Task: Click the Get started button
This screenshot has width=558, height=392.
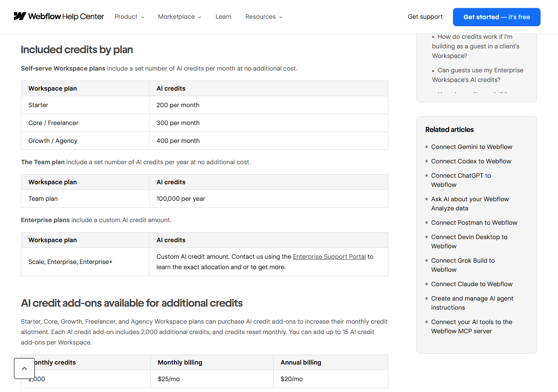Action: [497, 17]
